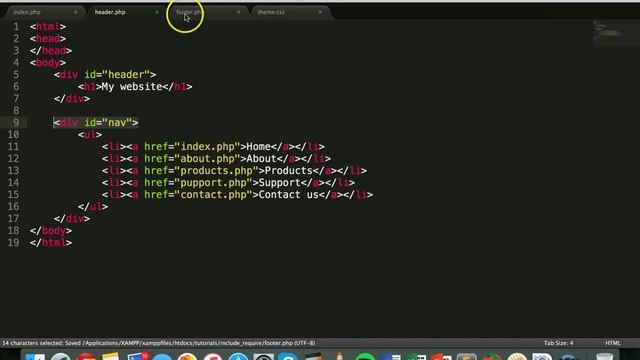
Task: Click the closing div tag on line 7
Action: pos(72,99)
